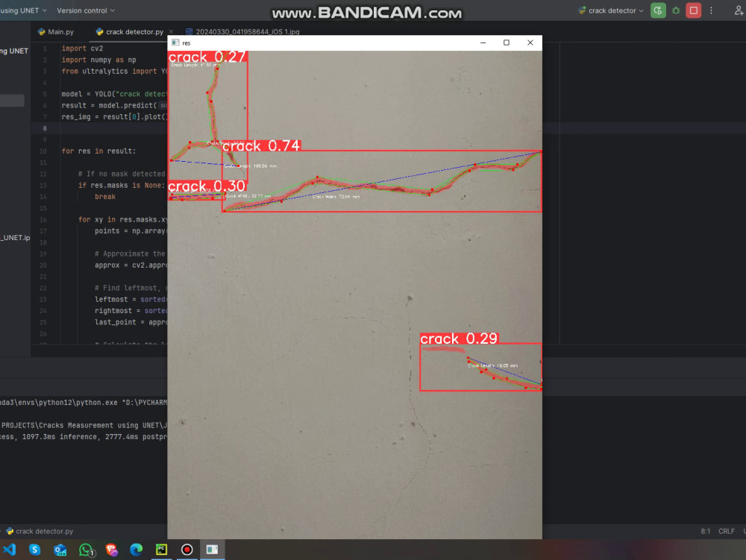Change the CRLF line separator setting
Screen dimensions: 746x560
pyautogui.click(x=727, y=531)
